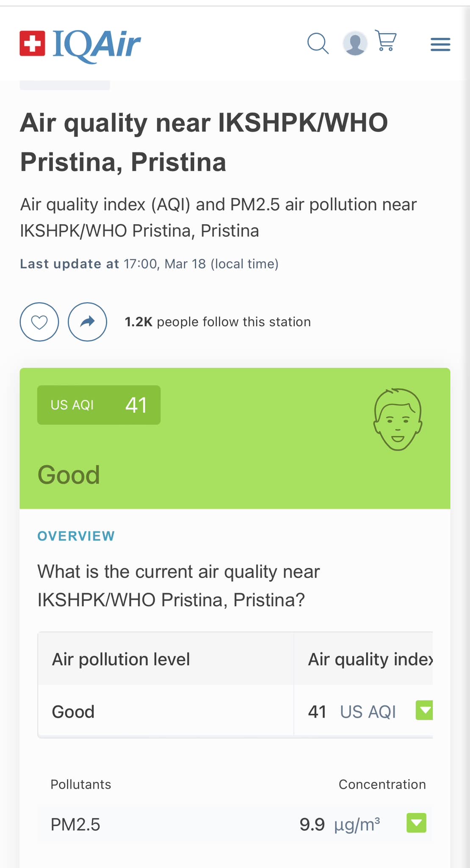This screenshot has width=470, height=868.
Task: Click the 'Air pollution level' column header
Action: pyautogui.click(x=121, y=659)
